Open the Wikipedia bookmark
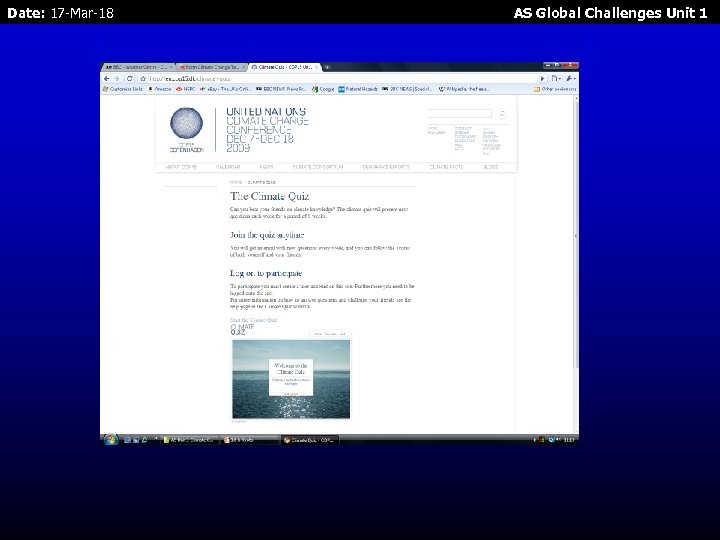 (x=464, y=89)
